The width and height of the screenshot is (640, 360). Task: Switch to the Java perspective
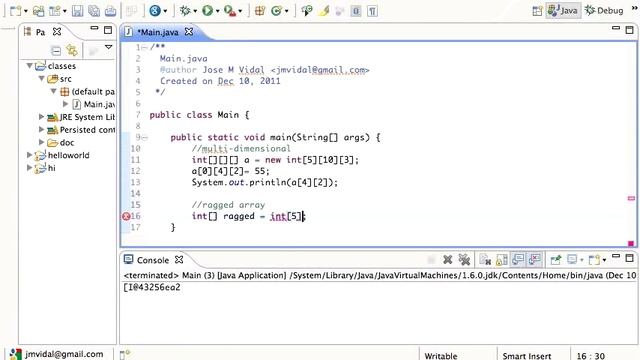[563, 10]
